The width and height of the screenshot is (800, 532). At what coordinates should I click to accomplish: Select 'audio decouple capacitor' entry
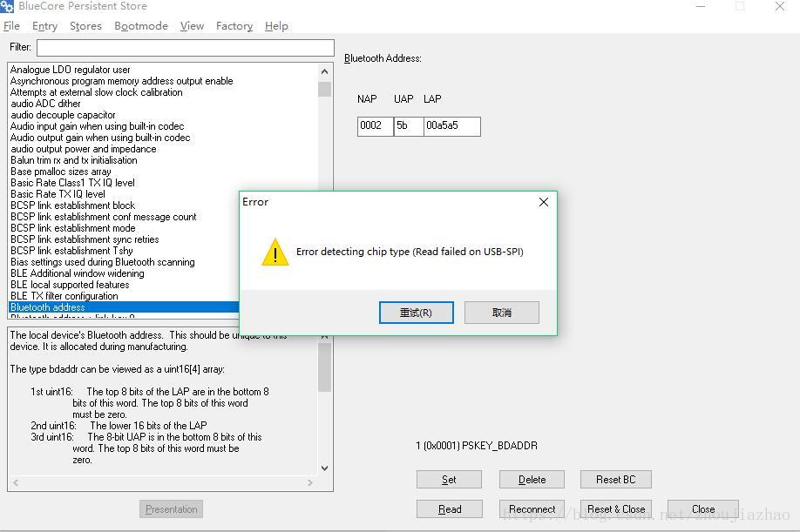click(63, 115)
